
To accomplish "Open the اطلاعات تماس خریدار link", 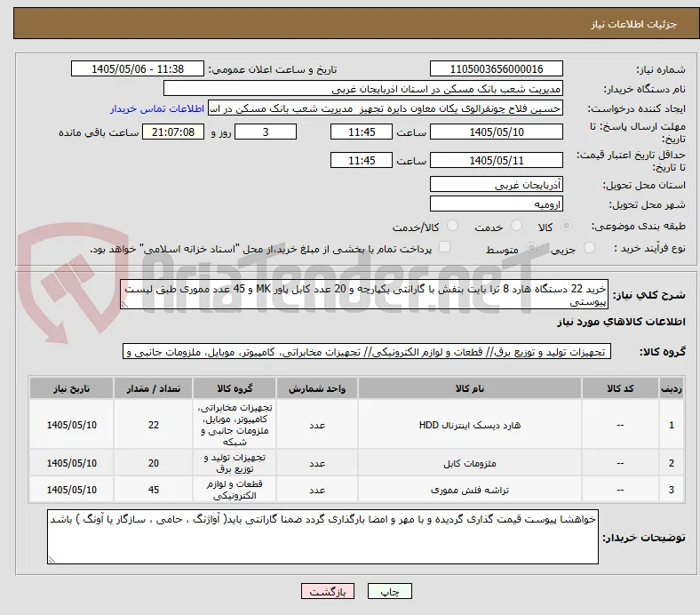I will tap(157, 108).
